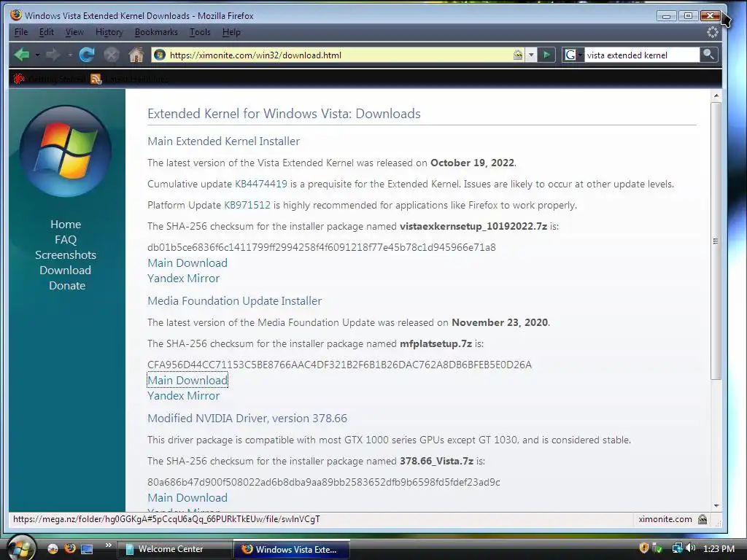Screen dimensions: 747x560
Task: Click the volume speaker tray icon
Action: tap(691, 548)
